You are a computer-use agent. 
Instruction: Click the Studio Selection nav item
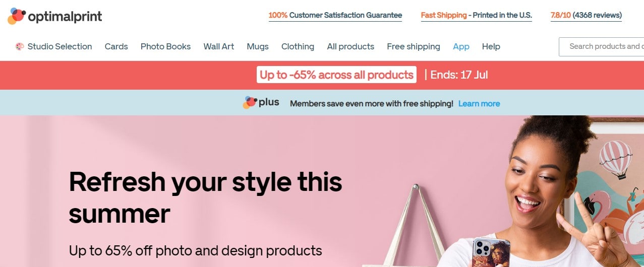(60, 47)
